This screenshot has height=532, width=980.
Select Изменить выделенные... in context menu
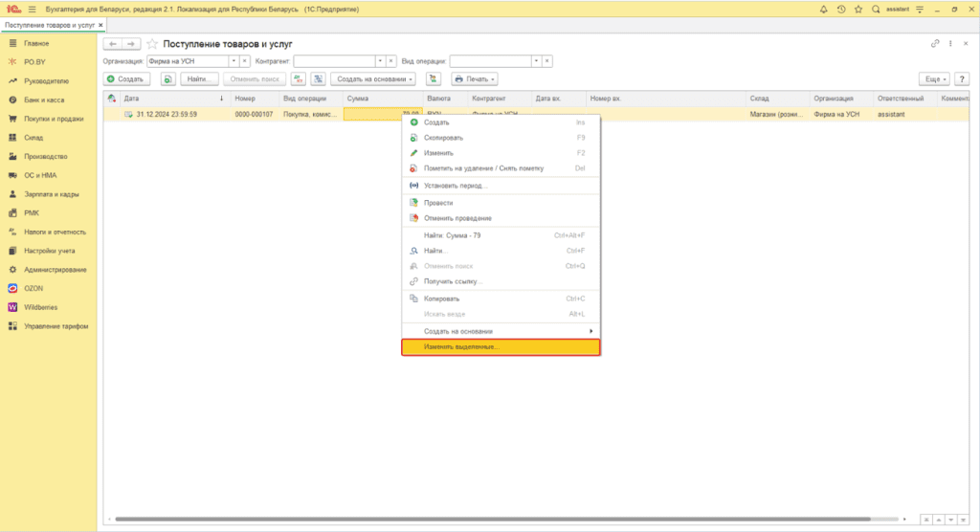click(500, 347)
